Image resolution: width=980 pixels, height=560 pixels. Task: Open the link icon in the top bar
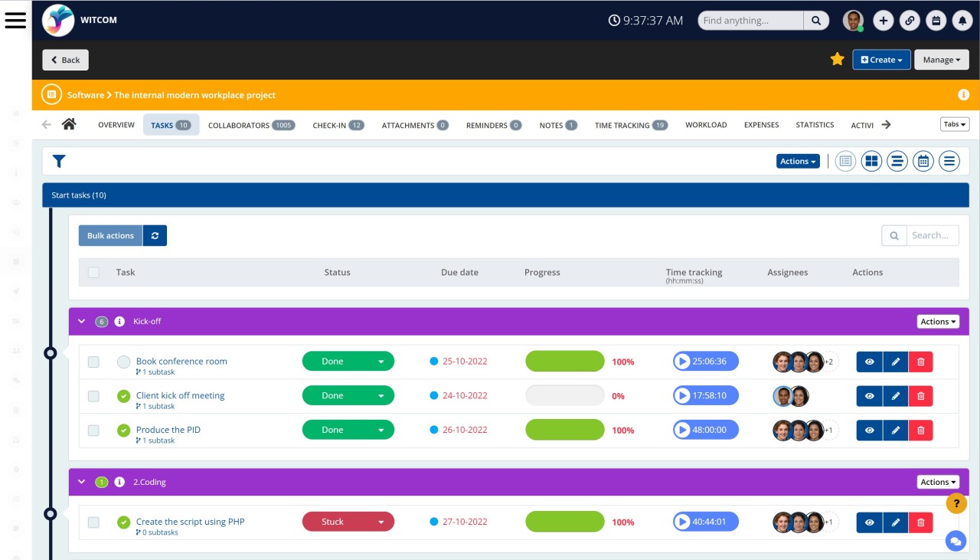click(910, 21)
